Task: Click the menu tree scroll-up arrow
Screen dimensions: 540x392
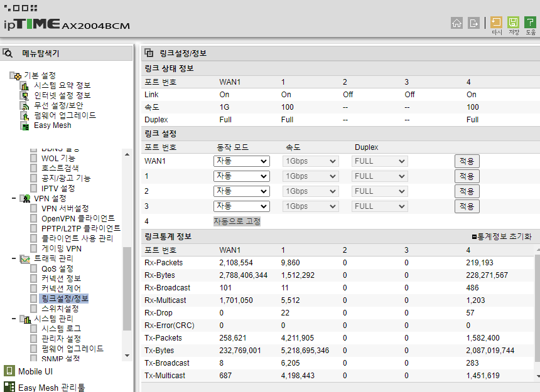Action: click(x=127, y=154)
